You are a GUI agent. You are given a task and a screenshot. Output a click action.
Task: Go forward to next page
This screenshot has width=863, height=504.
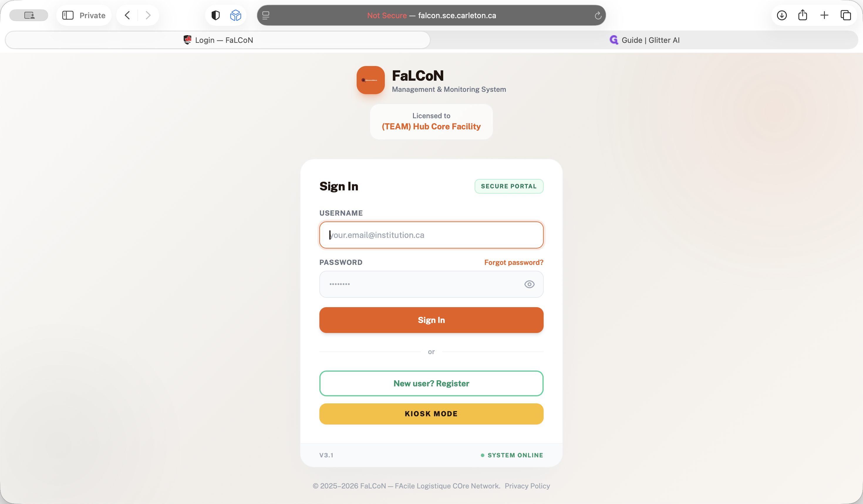pyautogui.click(x=148, y=15)
